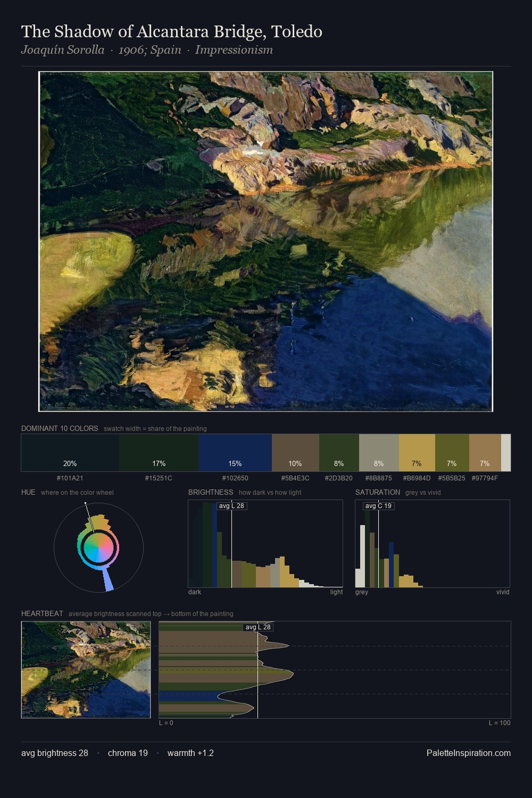532x798 pixels.
Task: Select the #101A21 dark swatch at 20%
Action: tap(70, 453)
